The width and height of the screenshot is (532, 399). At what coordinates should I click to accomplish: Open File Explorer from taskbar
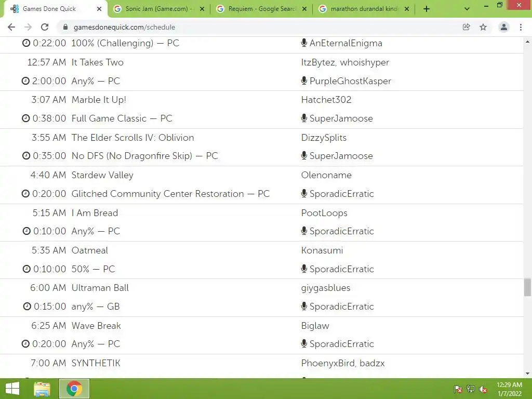tap(42, 389)
